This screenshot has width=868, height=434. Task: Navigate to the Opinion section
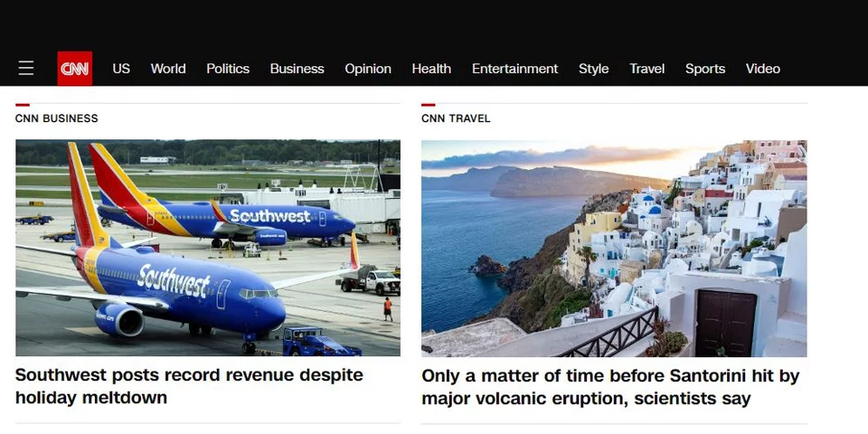click(x=368, y=69)
